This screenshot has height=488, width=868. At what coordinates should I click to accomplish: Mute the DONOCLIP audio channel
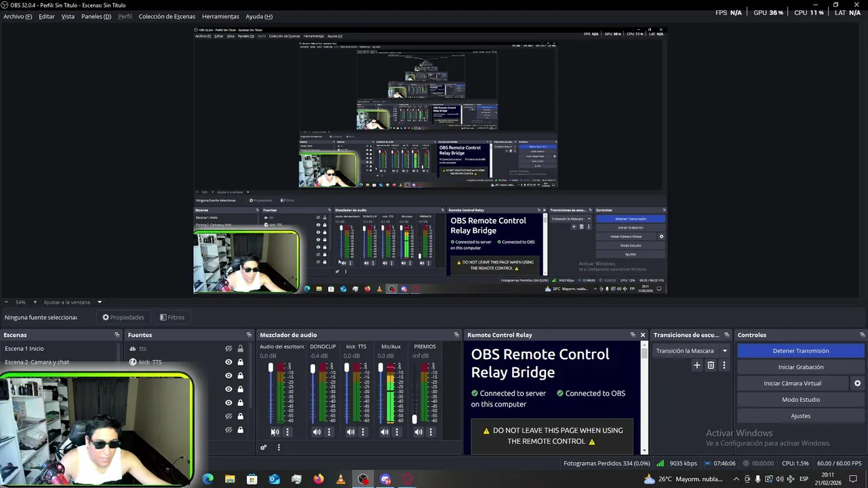click(317, 432)
